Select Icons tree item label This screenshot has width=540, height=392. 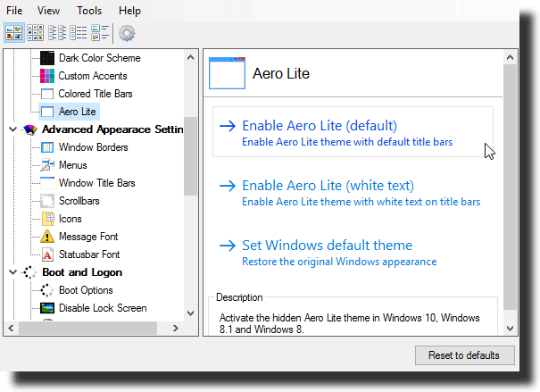pos(71,219)
